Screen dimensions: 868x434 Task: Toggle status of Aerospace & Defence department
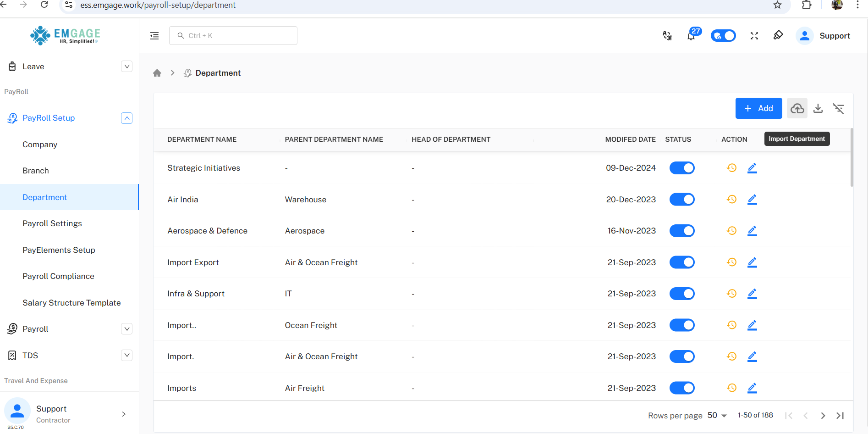pyautogui.click(x=682, y=231)
